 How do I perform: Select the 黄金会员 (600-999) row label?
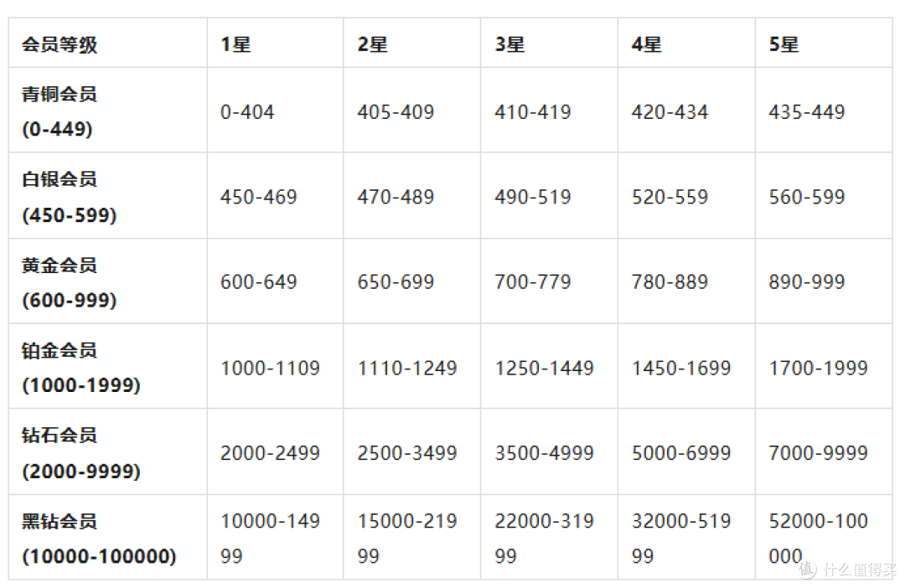[x=108, y=281]
